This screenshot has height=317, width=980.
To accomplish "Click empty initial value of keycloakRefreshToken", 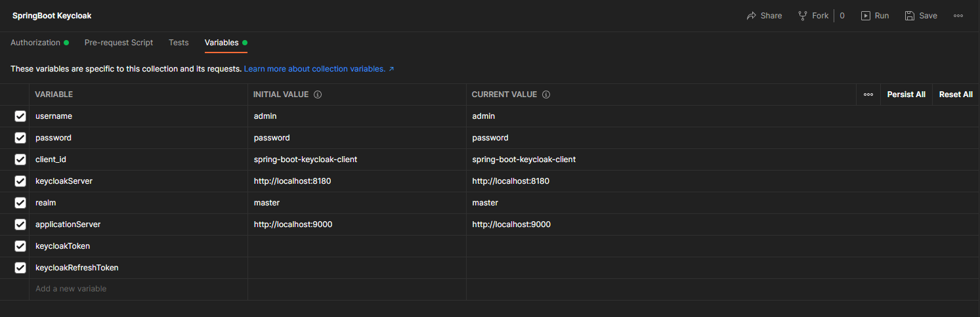I will (357, 268).
